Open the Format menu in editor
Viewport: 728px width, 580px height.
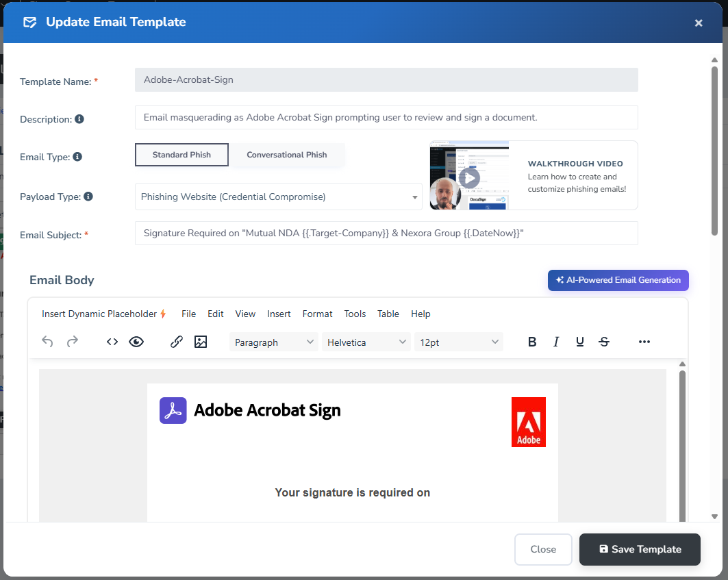tap(317, 314)
